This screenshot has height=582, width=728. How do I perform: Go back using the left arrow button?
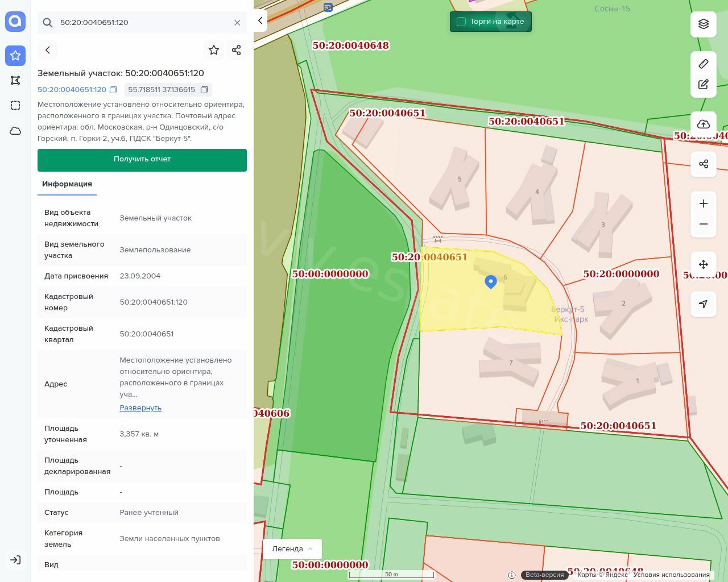(48, 50)
